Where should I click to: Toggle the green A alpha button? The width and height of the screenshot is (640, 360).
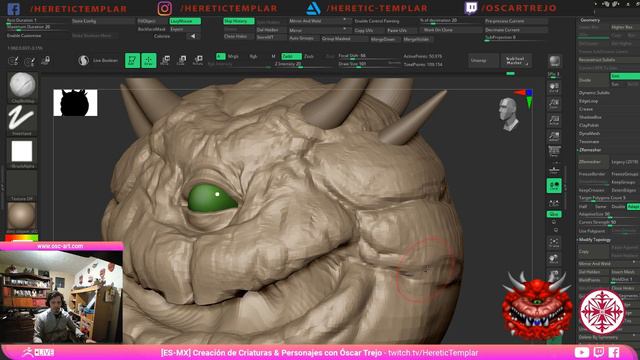(220, 56)
